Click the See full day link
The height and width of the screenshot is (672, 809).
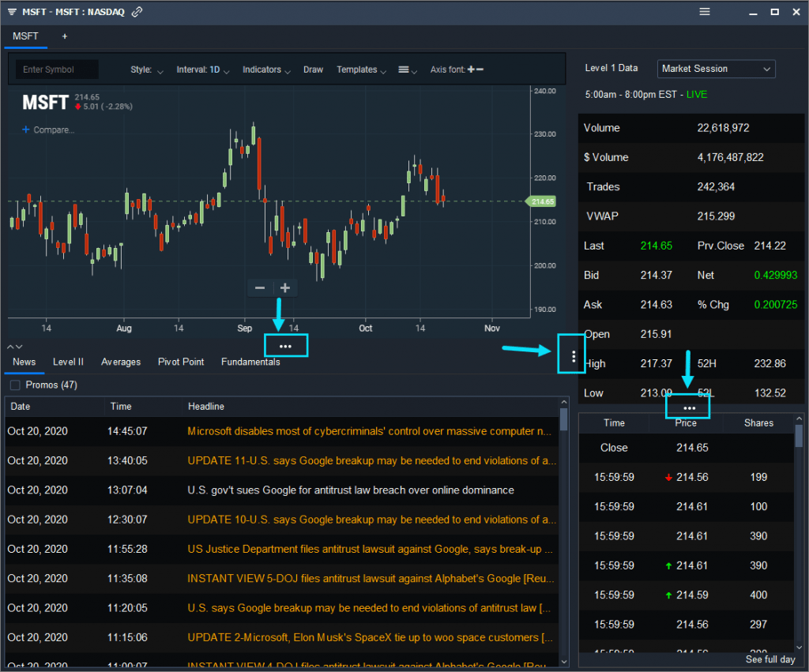769,659
